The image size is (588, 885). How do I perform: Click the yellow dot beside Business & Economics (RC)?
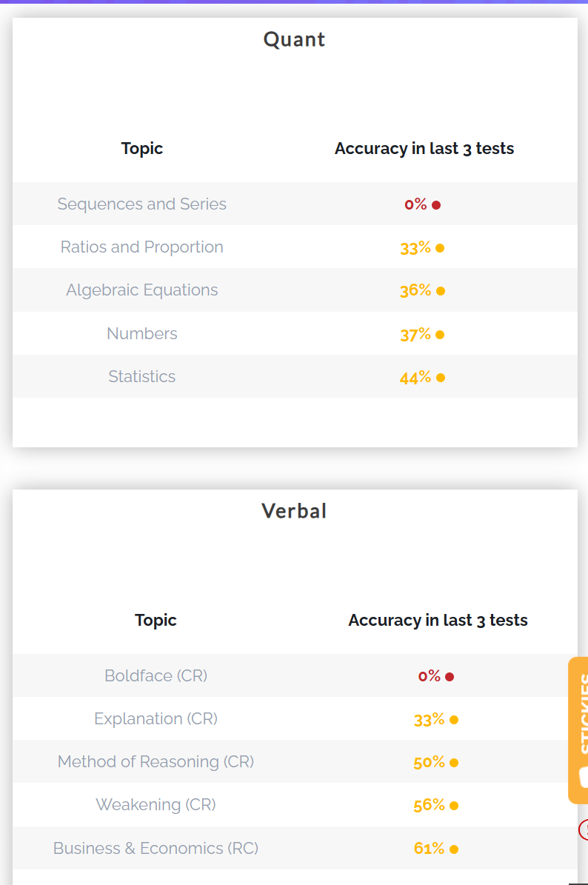[454, 849]
